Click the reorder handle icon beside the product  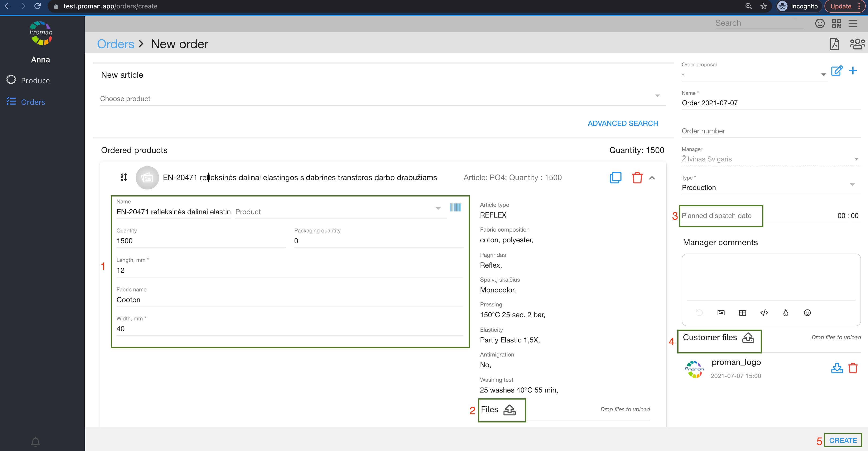[124, 177]
